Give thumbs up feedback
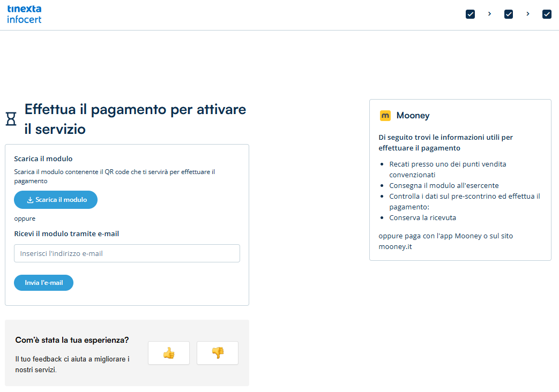The height and width of the screenshot is (392, 559). click(x=169, y=353)
